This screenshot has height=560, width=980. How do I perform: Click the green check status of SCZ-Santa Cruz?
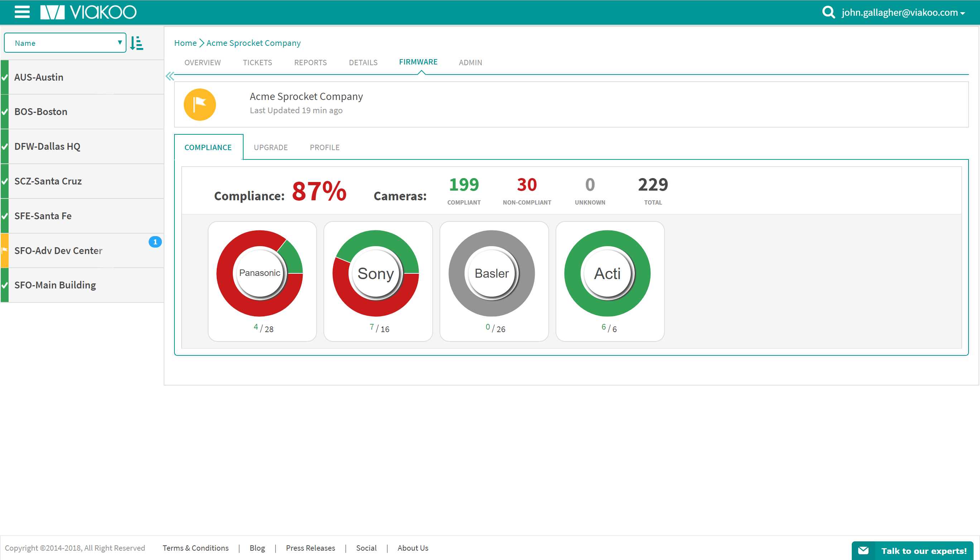coord(4,181)
